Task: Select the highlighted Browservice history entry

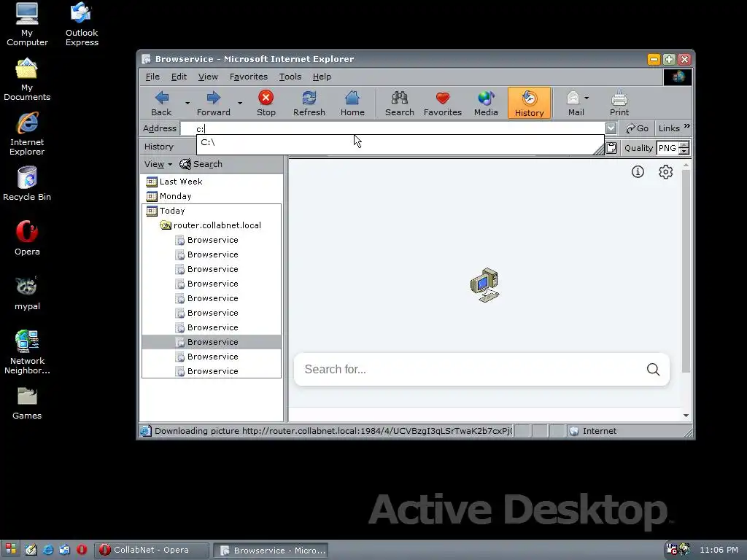Action: 212,342
